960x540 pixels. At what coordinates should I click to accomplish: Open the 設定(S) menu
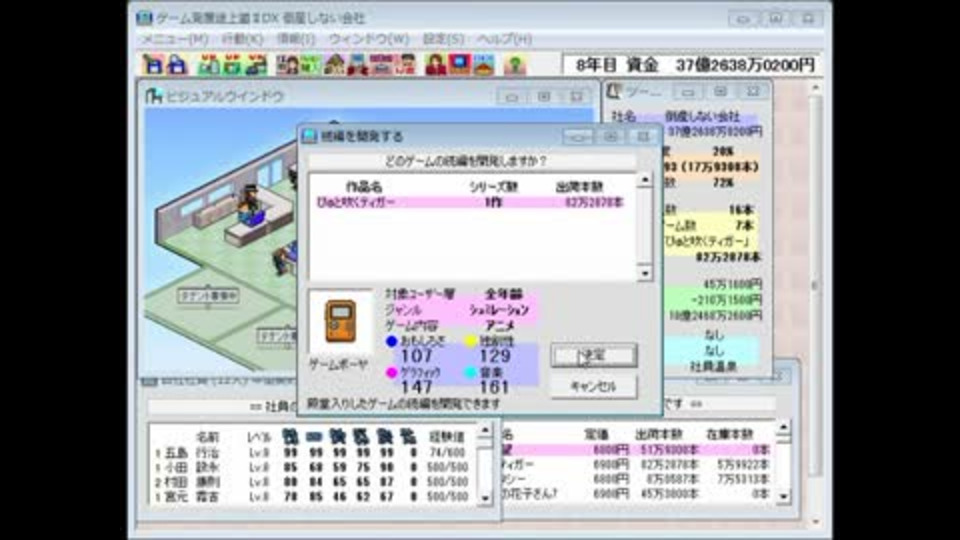[x=443, y=39]
